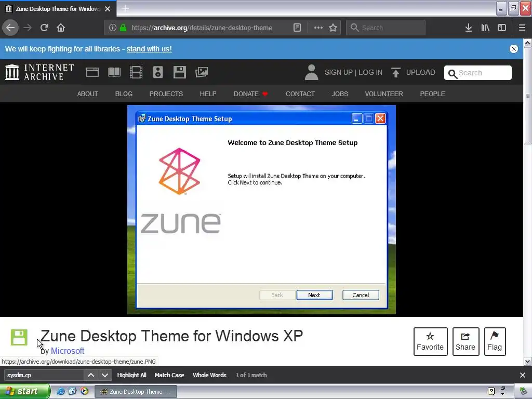Click the Share button
This screenshot has width=532, height=399.
[x=465, y=341]
